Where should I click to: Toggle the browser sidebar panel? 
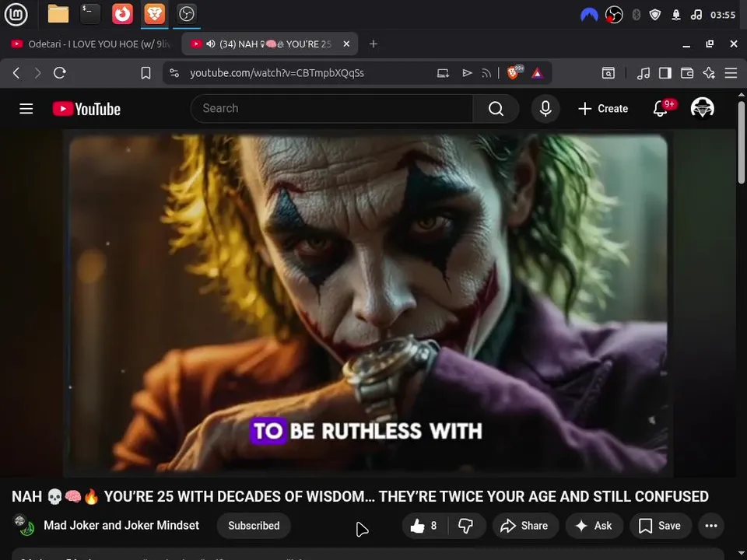(665, 73)
